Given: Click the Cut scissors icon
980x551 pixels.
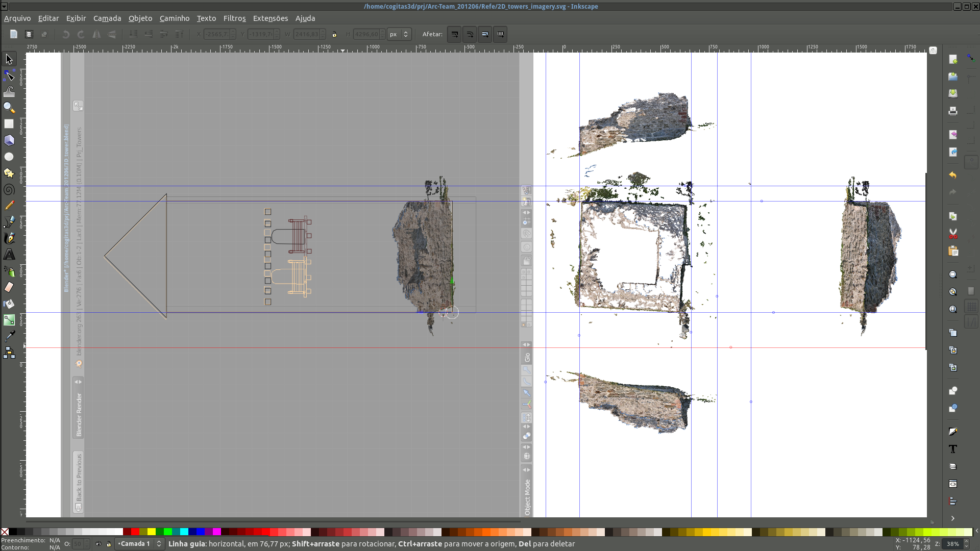Looking at the screenshot, I should point(952,234).
